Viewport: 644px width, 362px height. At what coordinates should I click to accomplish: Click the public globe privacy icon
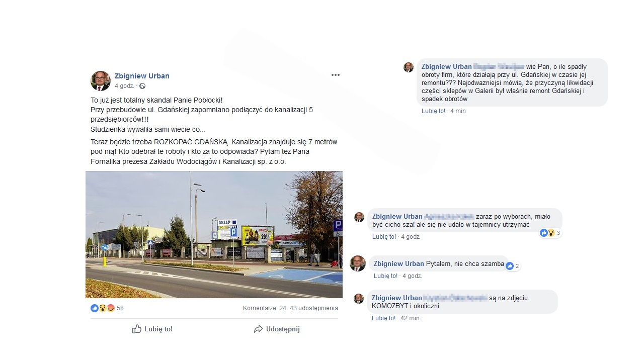(x=142, y=86)
